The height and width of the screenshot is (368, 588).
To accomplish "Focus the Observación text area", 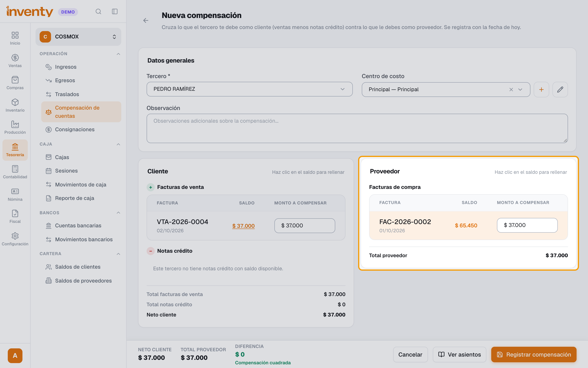I will (x=357, y=128).
